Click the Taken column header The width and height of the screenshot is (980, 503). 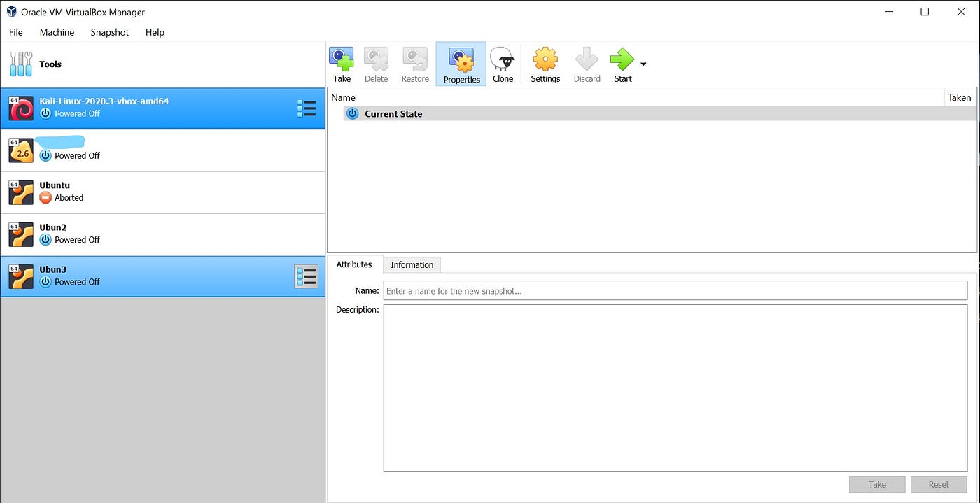960,97
